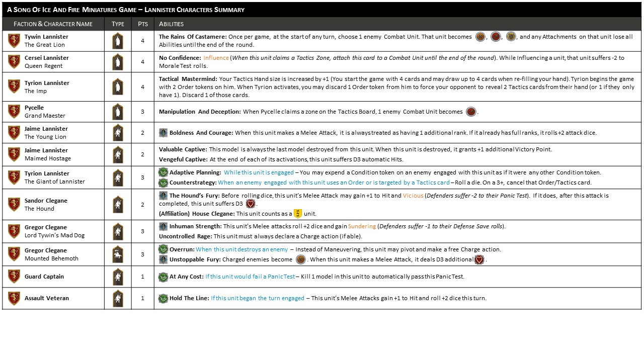Select the points value in Pycelle's row
Viewport: 644px width, 362px height.
(142, 112)
